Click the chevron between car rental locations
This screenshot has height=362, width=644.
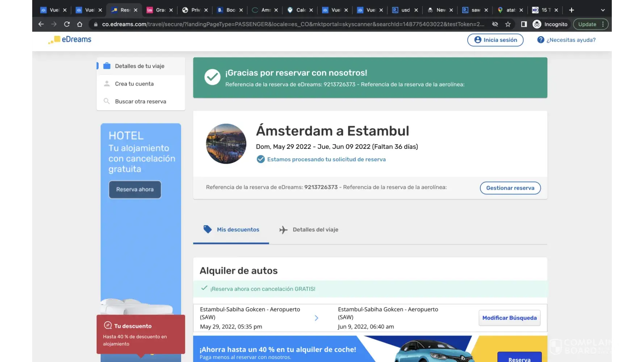(316, 318)
